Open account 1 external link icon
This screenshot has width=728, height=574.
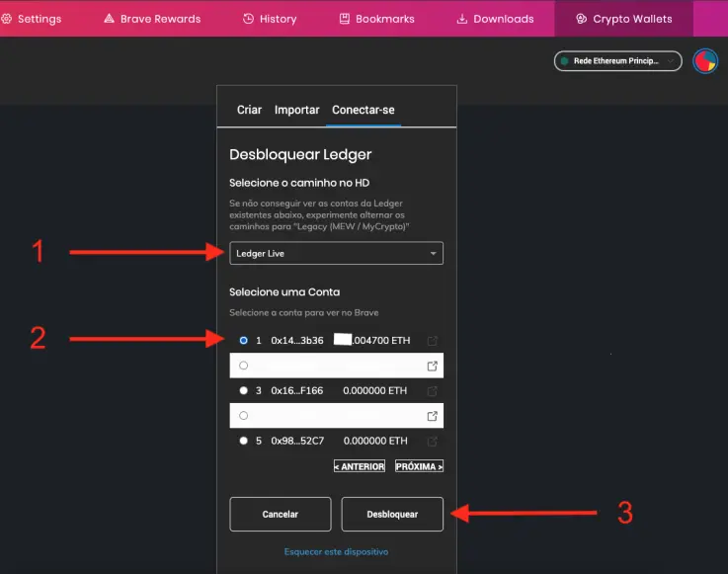coord(433,341)
